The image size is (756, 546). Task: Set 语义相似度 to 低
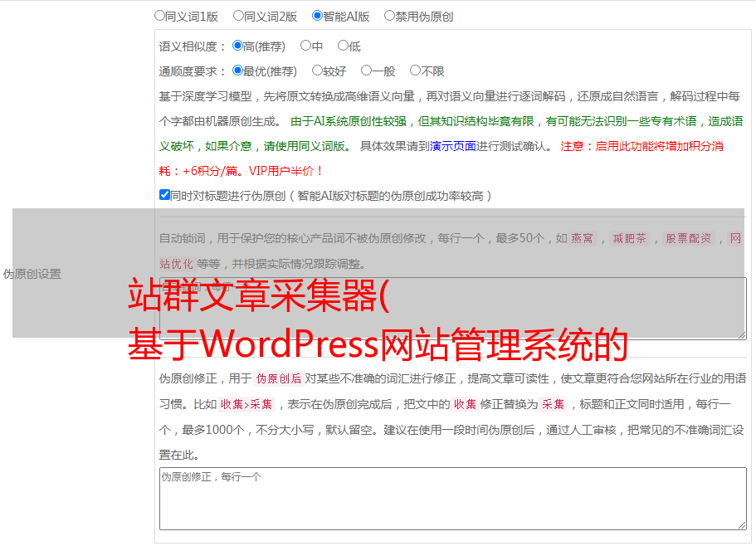pos(343,46)
